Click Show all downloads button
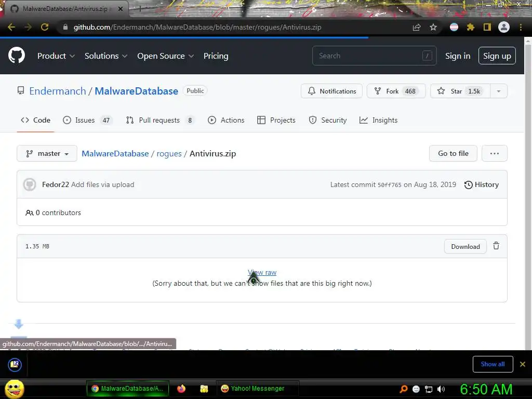Image resolution: width=532 pixels, height=399 pixels. click(493, 364)
